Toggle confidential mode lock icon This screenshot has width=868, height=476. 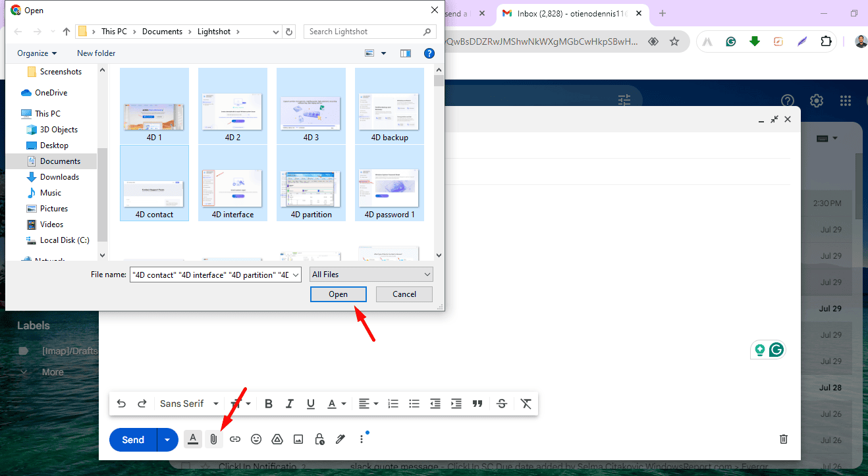coord(319,439)
